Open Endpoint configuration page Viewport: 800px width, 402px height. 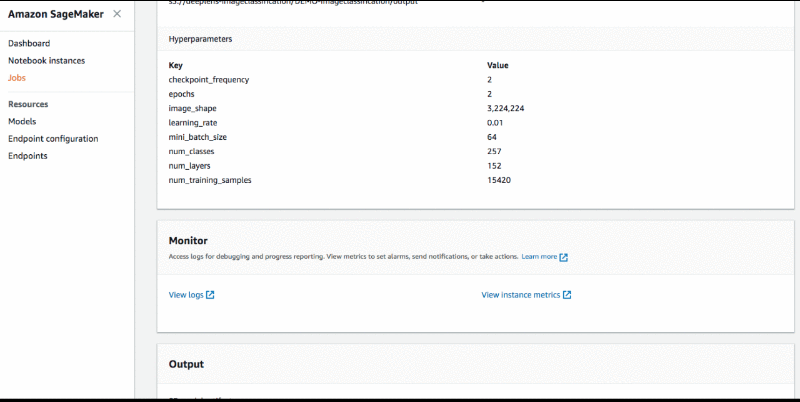(53, 139)
